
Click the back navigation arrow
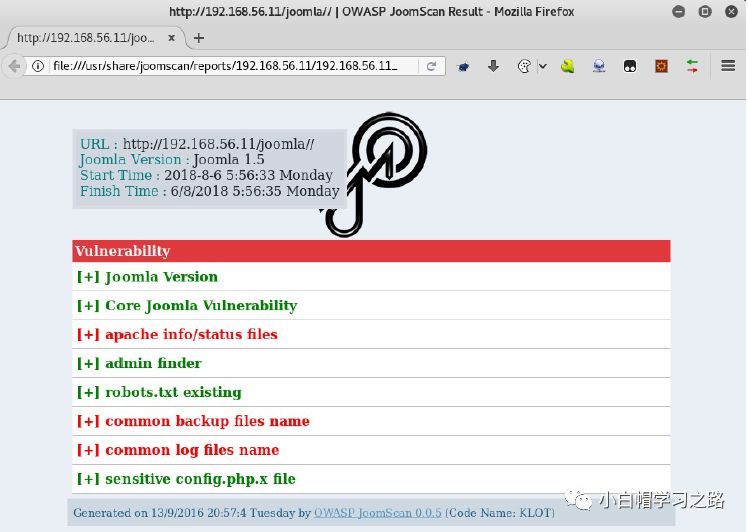click(x=14, y=66)
